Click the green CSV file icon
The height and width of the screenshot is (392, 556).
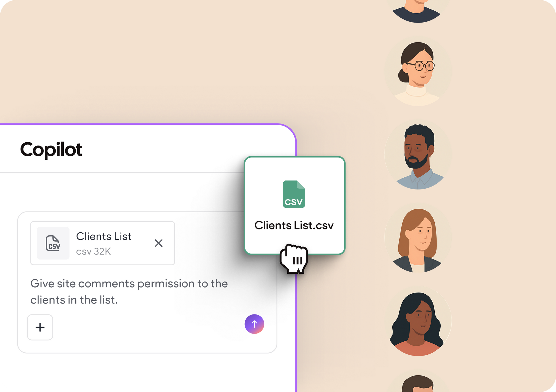pyautogui.click(x=294, y=194)
